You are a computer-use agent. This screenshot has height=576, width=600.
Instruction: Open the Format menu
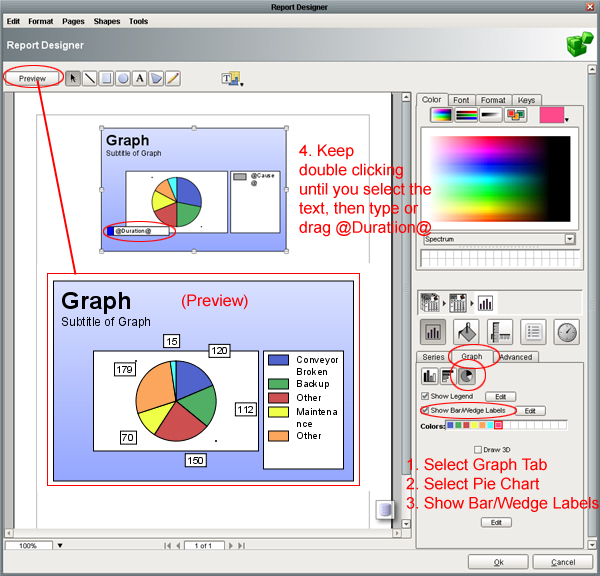point(41,21)
